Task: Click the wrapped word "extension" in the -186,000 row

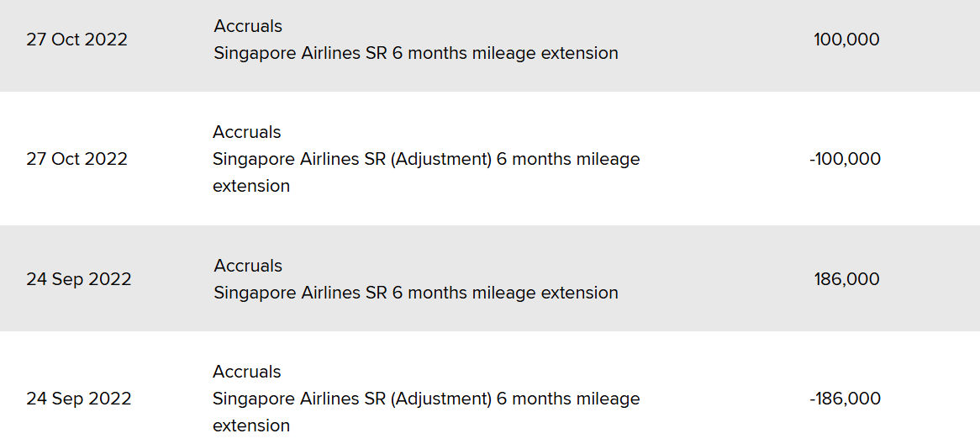Action: (x=251, y=425)
